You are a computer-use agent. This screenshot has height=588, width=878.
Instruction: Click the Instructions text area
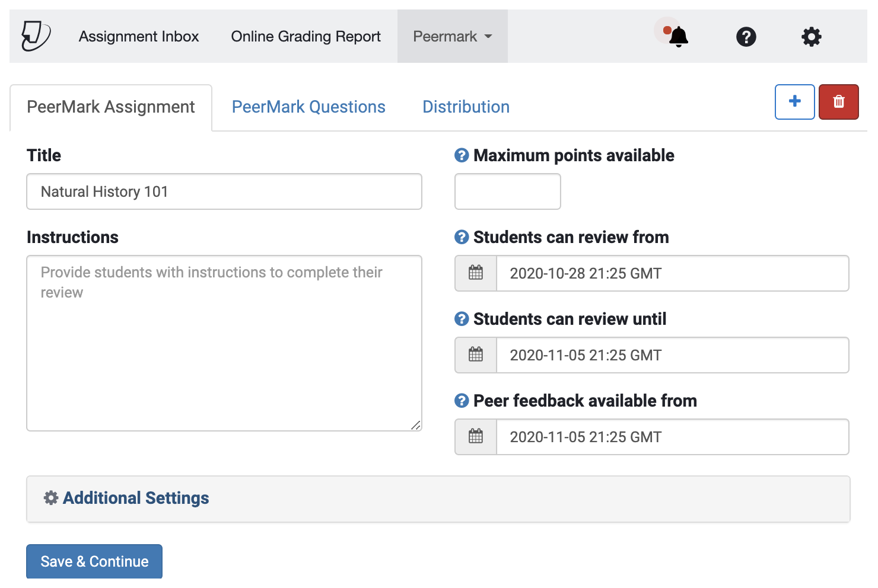224,343
